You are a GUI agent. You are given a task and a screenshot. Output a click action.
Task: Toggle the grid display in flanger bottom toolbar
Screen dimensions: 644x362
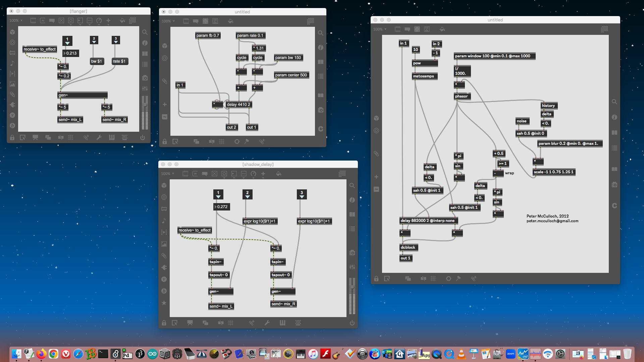pyautogui.click(x=70, y=137)
